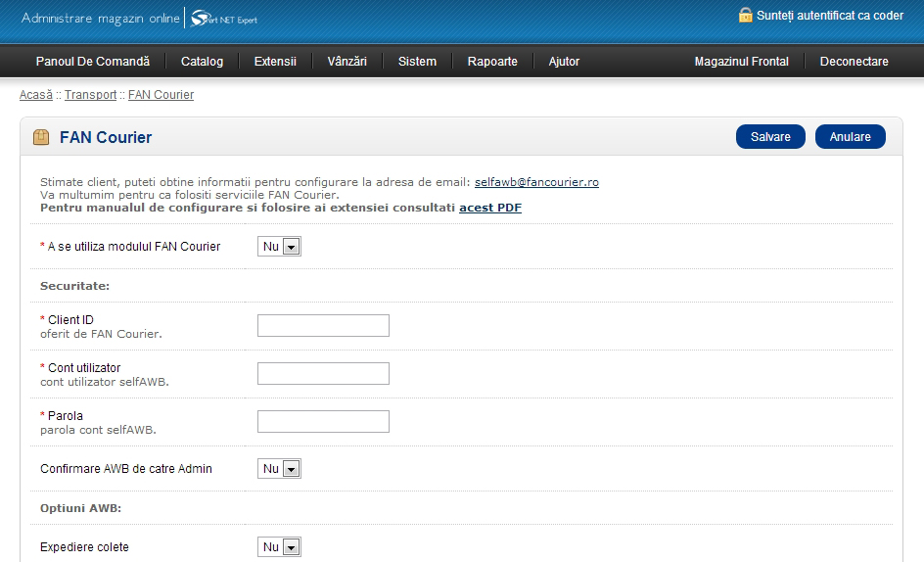Viewport: 924px width, 562px height.
Task: Go to Panoul De Comandă
Action: [93, 62]
